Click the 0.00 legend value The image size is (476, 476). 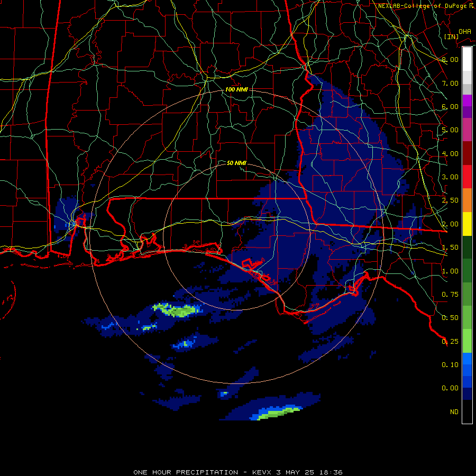[x=450, y=388]
